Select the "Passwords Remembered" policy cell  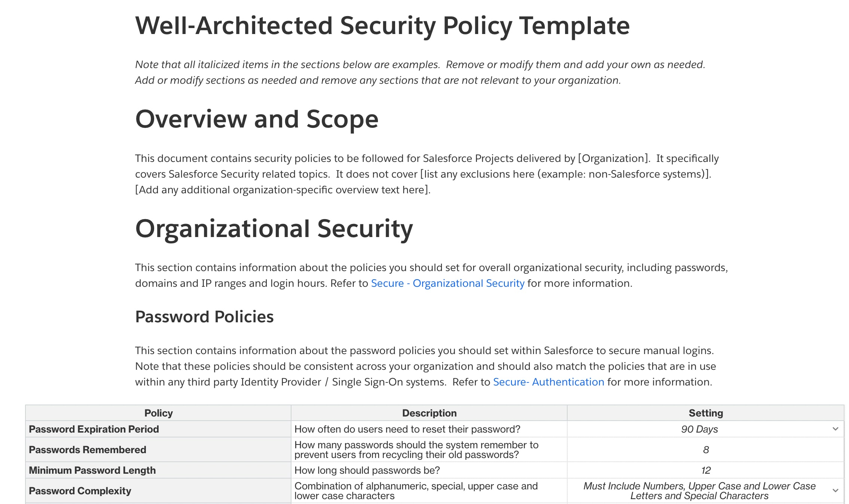click(88, 450)
